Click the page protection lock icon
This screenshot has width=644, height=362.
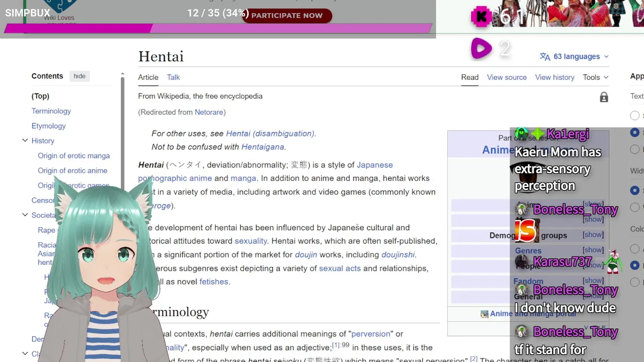(604, 97)
